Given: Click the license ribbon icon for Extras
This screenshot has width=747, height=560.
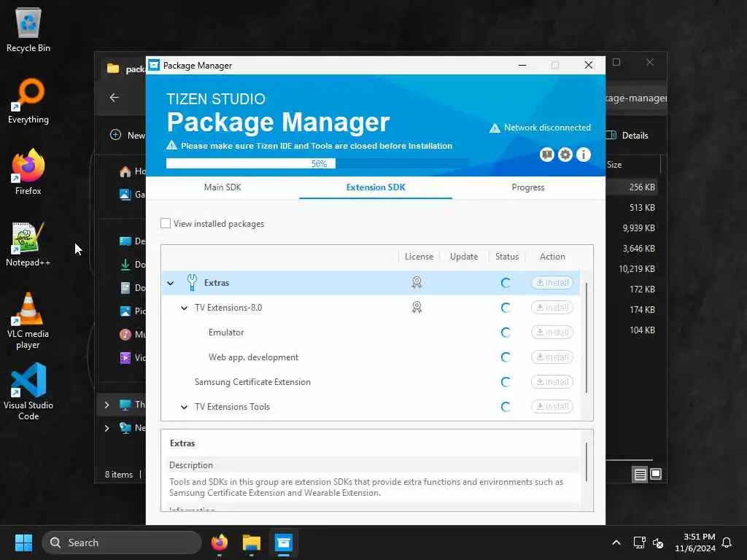Looking at the screenshot, I should (417, 282).
